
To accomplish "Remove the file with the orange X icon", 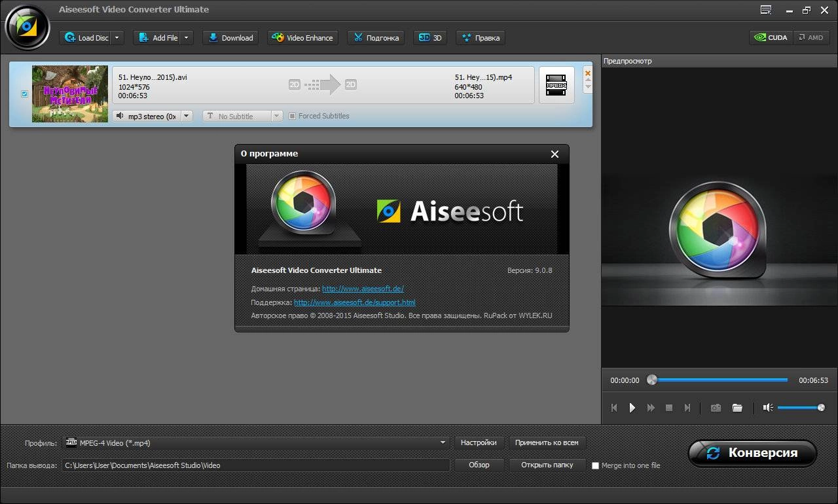I will point(587,73).
